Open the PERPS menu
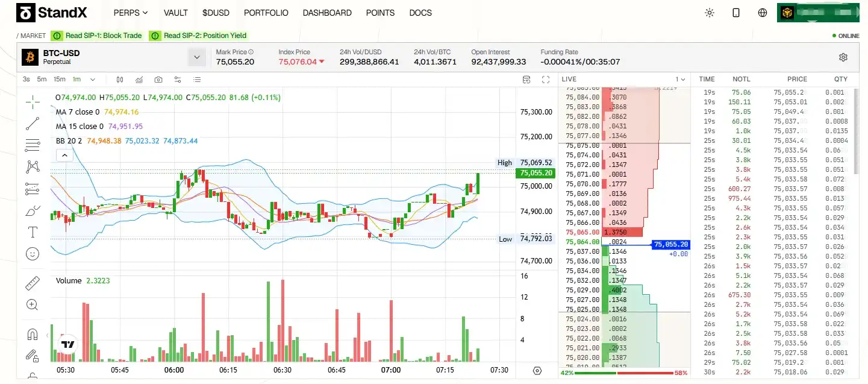 pos(130,13)
